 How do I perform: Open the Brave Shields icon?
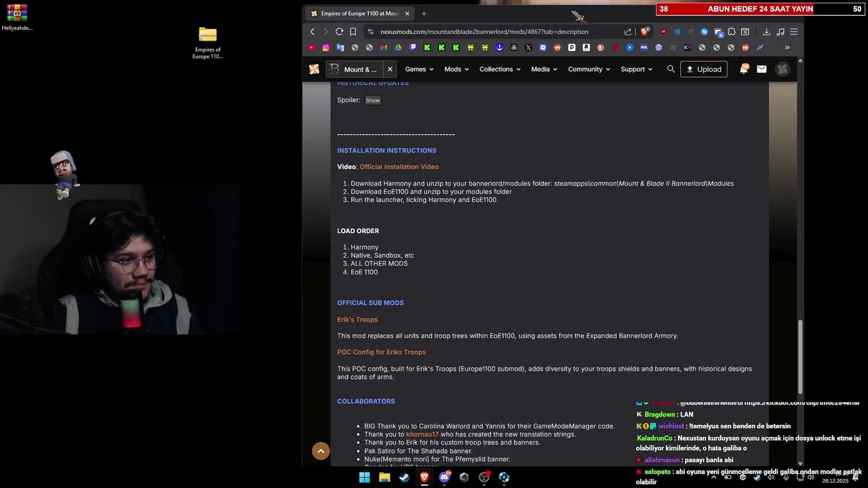(645, 31)
